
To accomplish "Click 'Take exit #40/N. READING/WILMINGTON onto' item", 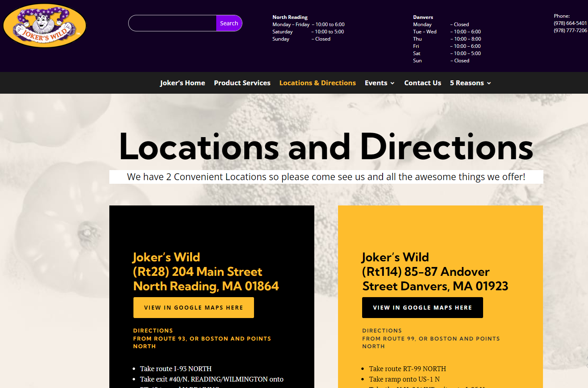I will pyautogui.click(x=212, y=379).
